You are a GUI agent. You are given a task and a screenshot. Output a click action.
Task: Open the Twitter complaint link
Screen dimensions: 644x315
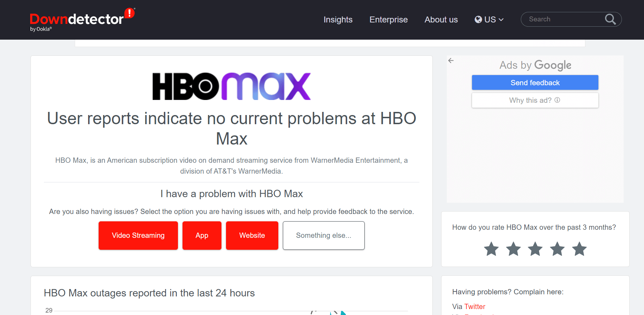pos(474,307)
